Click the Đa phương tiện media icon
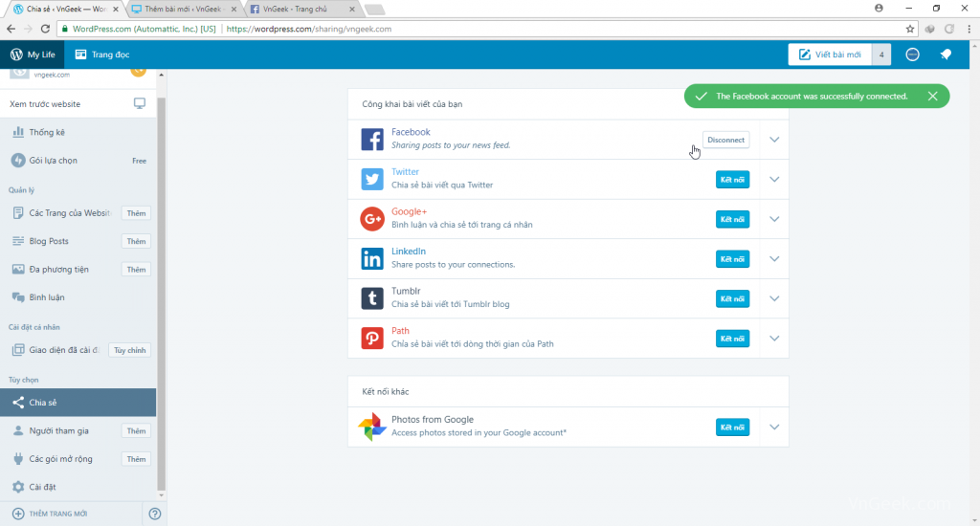This screenshot has width=980, height=526. (18, 270)
